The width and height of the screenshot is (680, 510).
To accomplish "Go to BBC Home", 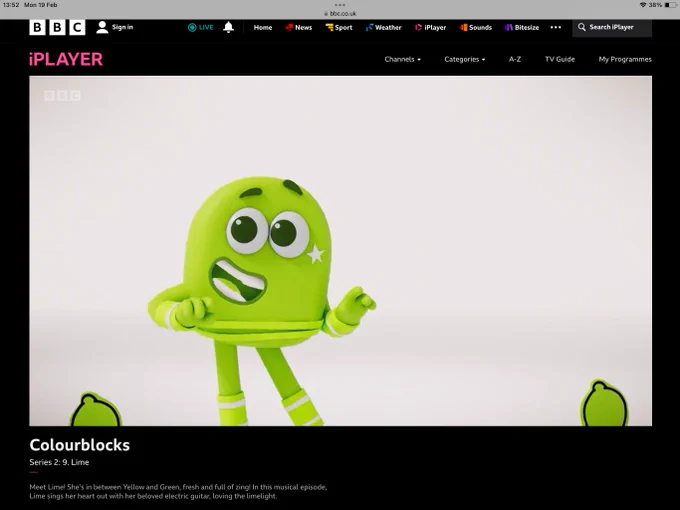I will click(x=263, y=27).
